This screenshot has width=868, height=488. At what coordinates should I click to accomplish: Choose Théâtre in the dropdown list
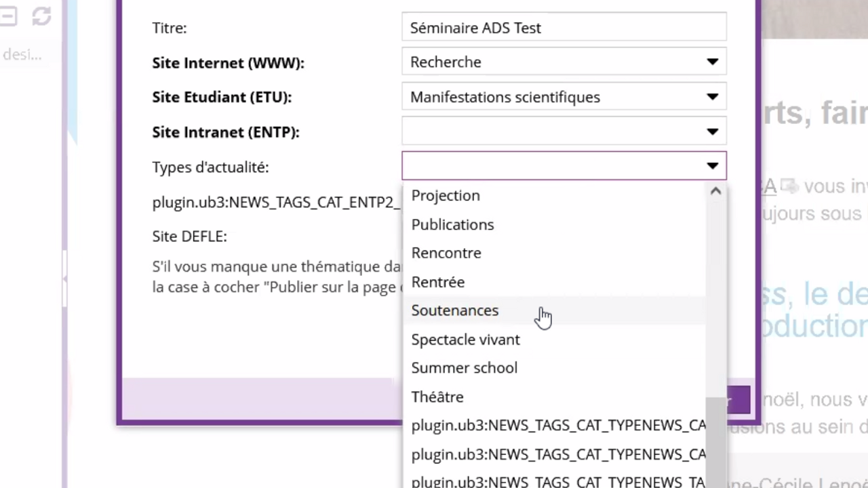(x=437, y=397)
